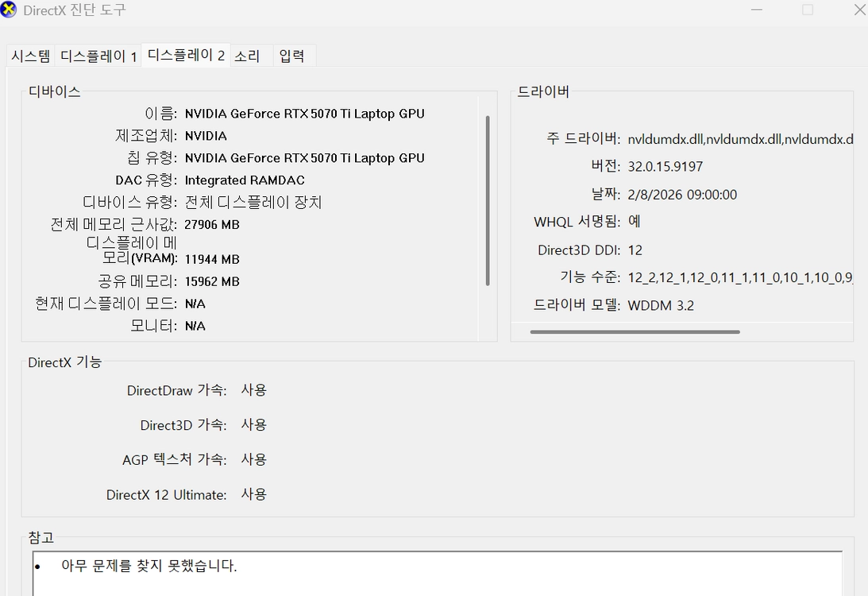
Task: Select the 디스플레이 2 tab
Action: (x=186, y=55)
